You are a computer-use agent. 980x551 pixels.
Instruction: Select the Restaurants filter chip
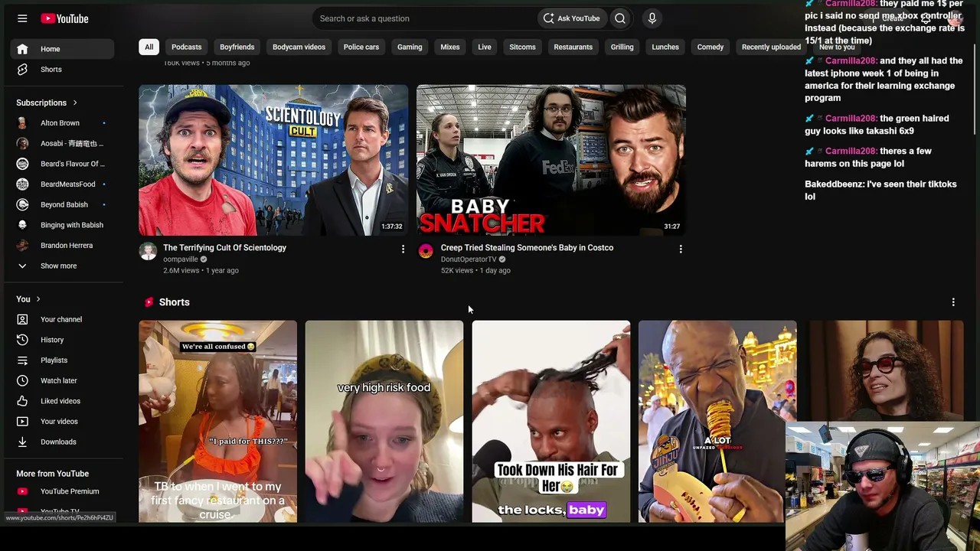pyautogui.click(x=573, y=47)
